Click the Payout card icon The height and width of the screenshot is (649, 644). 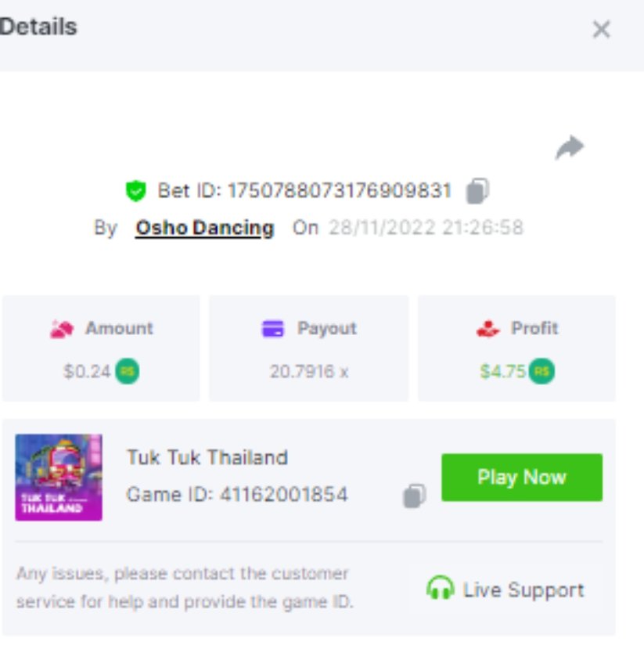[273, 329]
